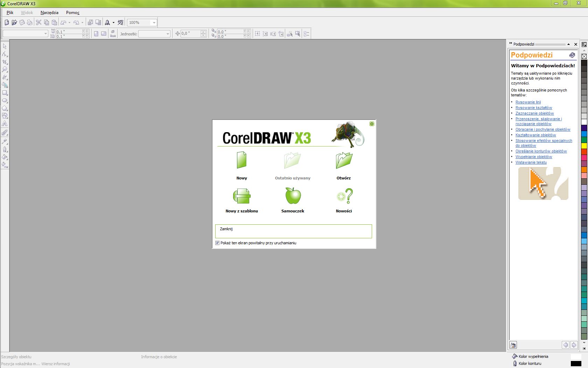Image resolution: width=588 pixels, height=368 pixels.
Task: Select the Interactive Fill tool
Action: point(5,165)
